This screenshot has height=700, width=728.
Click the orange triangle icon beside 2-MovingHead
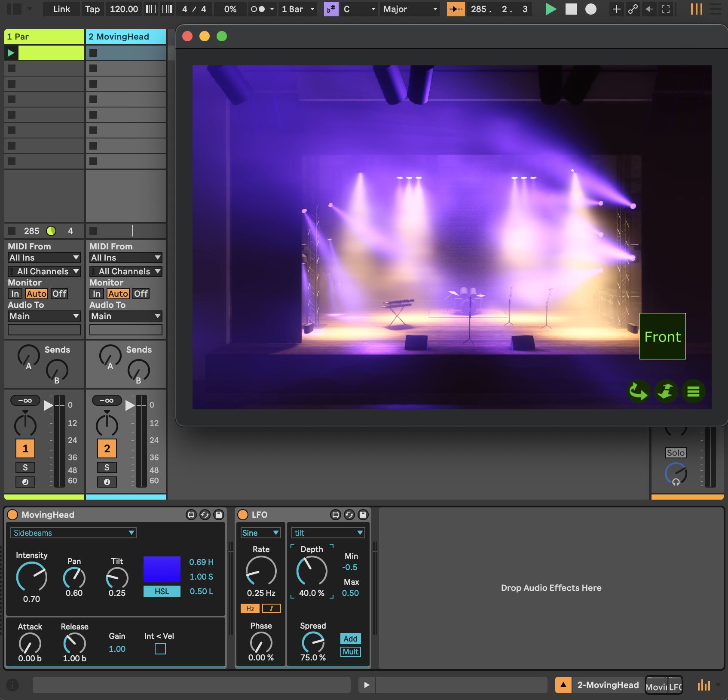pyautogui.click(x=563, y=685)
